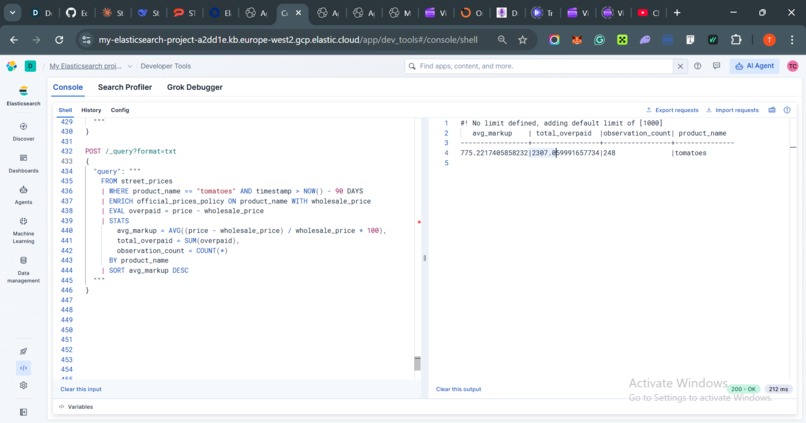Click the MetaMask fox extension icon
Image resolution: width=806 pixels, height=423 pixels.
577,40
